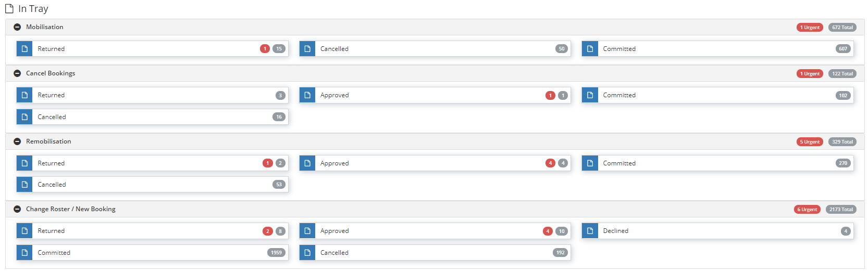This screenshot has width=868, height=272.
Task: Click document icon of Mobilisation Returned tile
Action: click(x=24, y=49)
